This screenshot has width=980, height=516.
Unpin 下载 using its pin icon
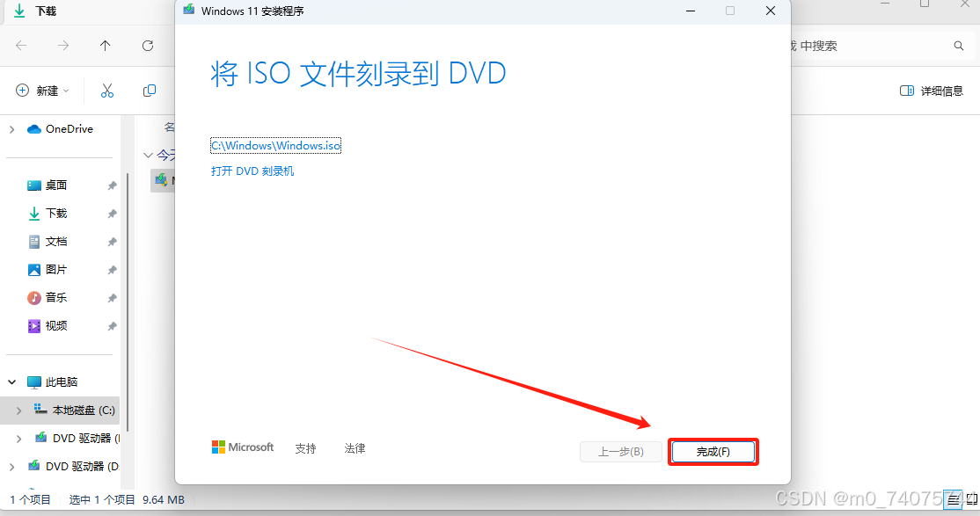(112, 214)
